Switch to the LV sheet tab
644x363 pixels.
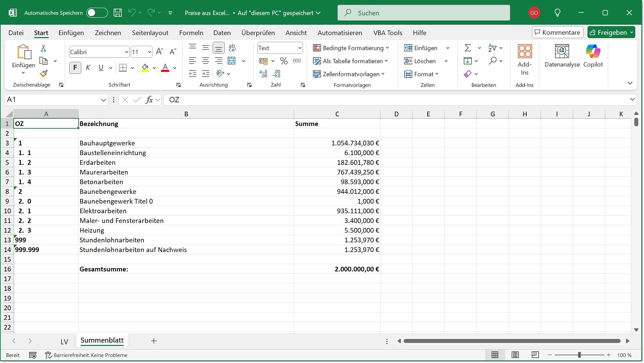[64, 341]
